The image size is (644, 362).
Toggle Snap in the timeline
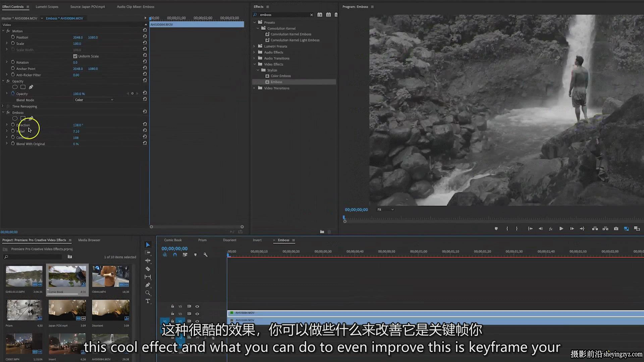click(175, 255)
